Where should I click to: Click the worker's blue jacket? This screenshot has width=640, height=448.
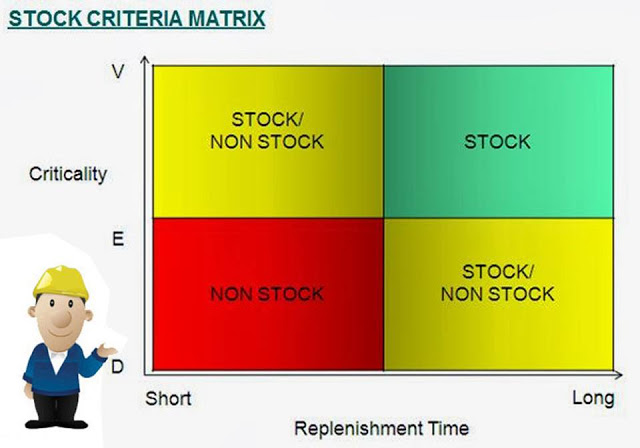pyautogui.click(x=57, y=369)
